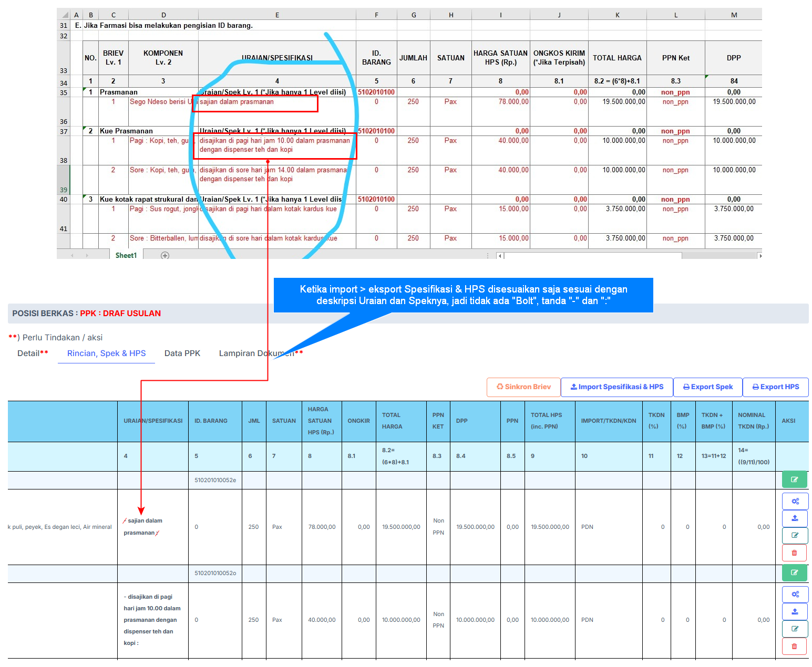
Task: Delete the sajian dalam prasmanan row with trash icon
Action: pyautogui.click(x=794, y=553)
